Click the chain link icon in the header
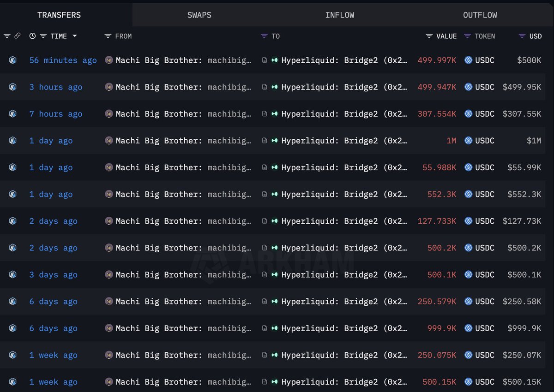This screenshot has width=554, height=392. tap(18, 36)
